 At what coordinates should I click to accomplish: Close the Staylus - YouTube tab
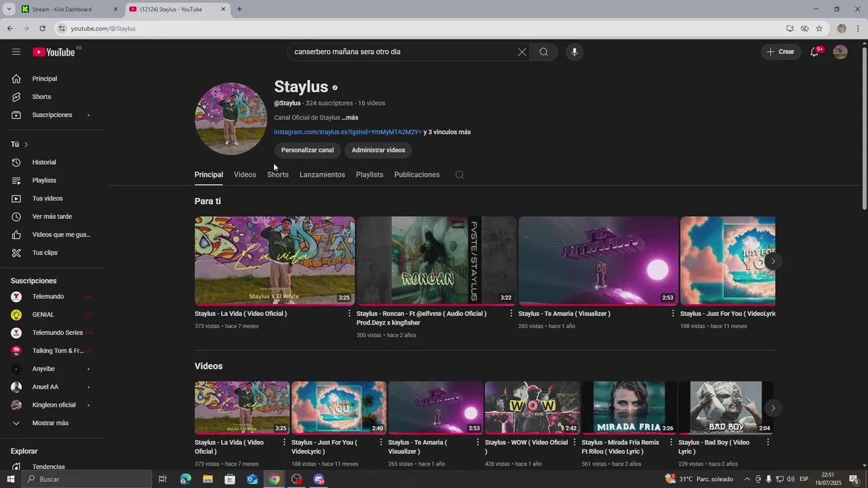click(x=224, y=9)
